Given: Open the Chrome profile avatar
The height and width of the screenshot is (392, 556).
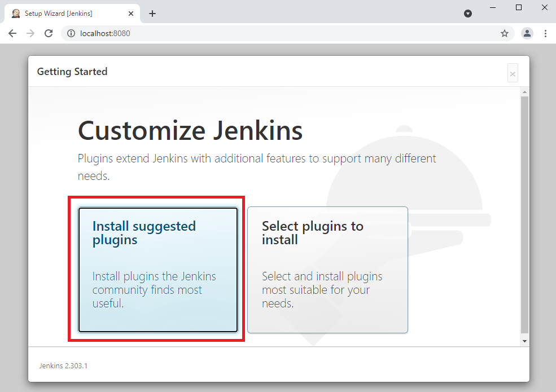Looking at the screenshot, I should point(527,33).
